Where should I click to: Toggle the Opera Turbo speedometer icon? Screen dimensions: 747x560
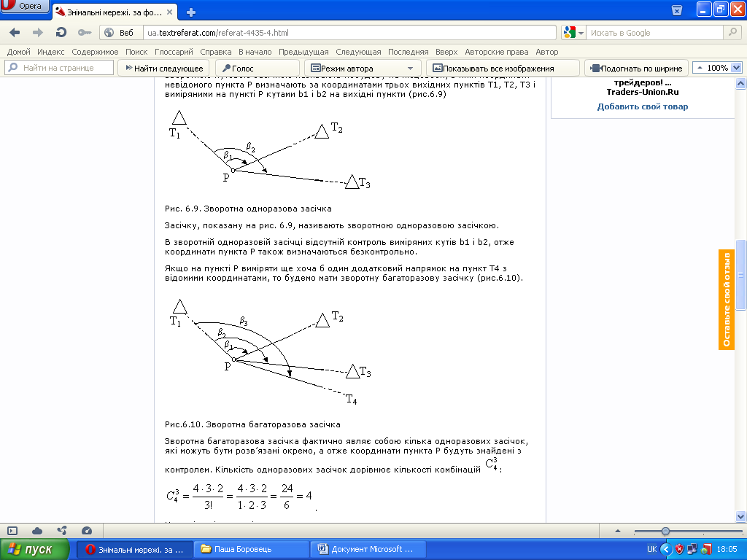[x=86, y=531]
